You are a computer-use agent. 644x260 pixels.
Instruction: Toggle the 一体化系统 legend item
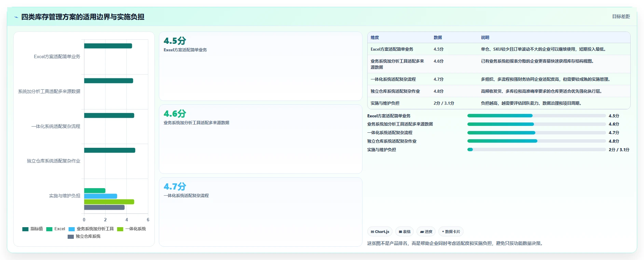tap(131, 229)
